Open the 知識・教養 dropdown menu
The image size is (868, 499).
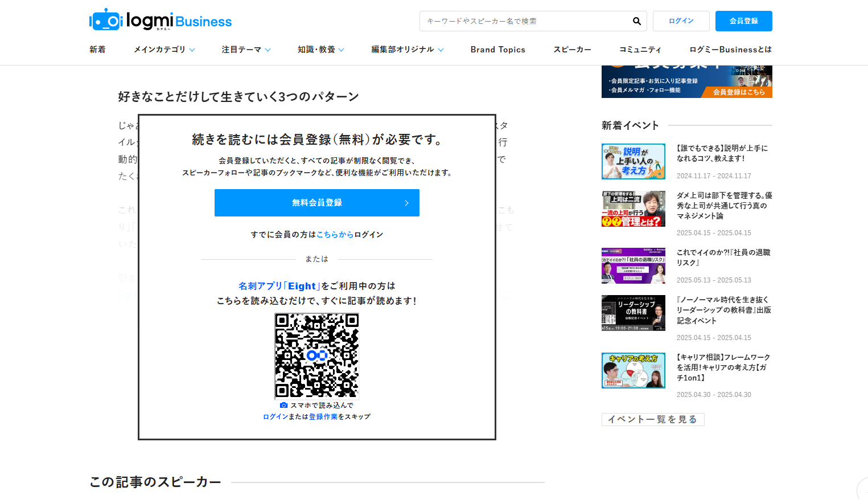(321, 50)
